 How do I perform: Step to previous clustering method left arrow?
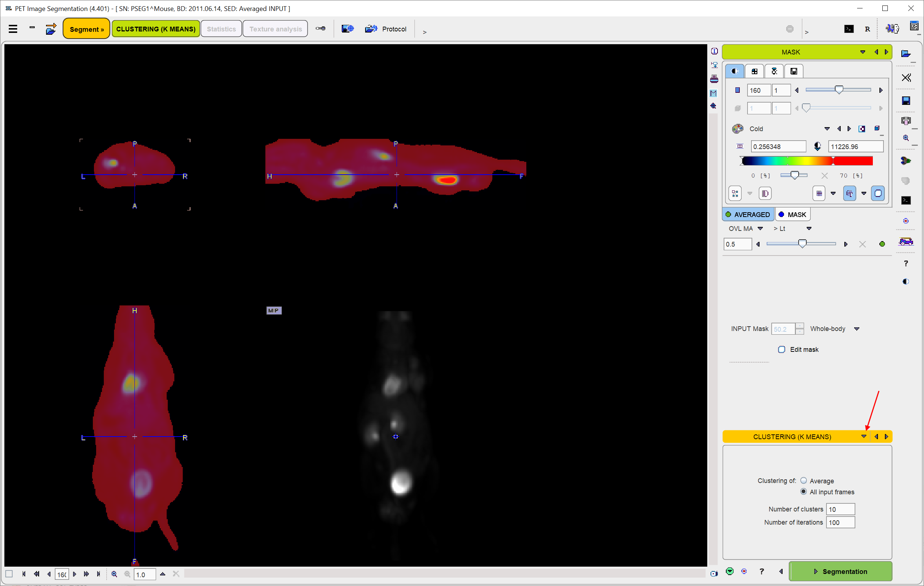(876, 437)
